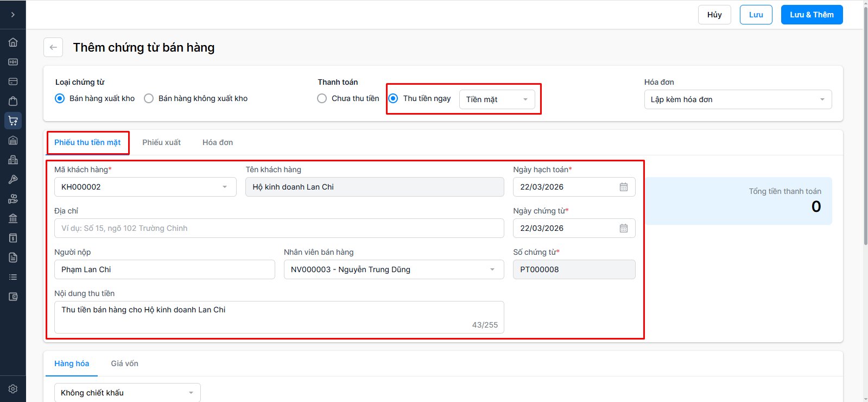This screenshot has width=868, height=402.
Task: Open the shopping bag sidebar icon
Action: (13, 101)
